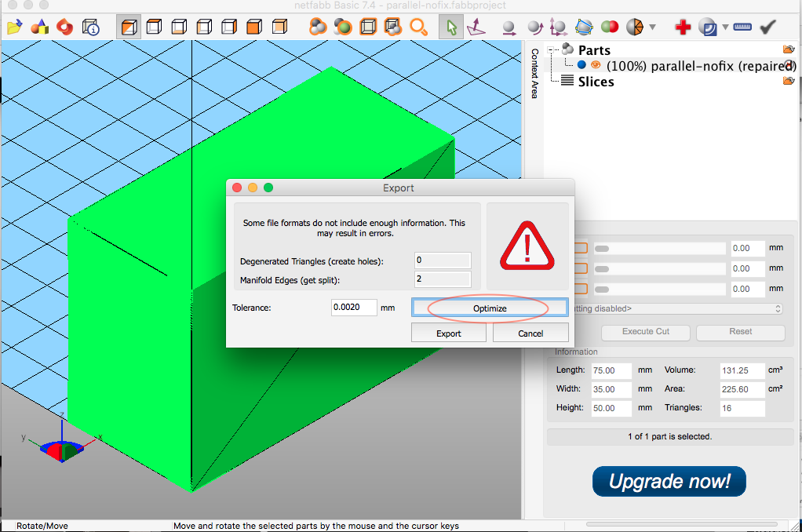Click the free cut polygon icon
Screen dimensions: 802x532
coord(584,27)
